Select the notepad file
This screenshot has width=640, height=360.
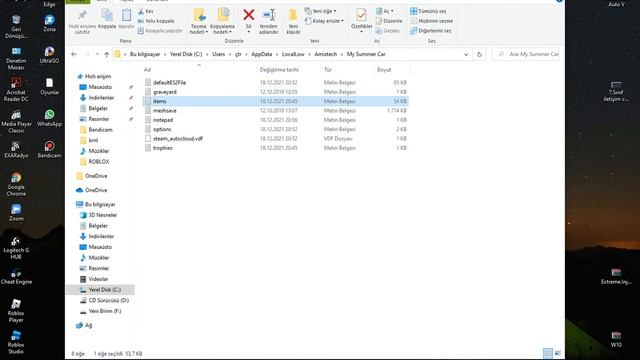click(x=163, y=120)
